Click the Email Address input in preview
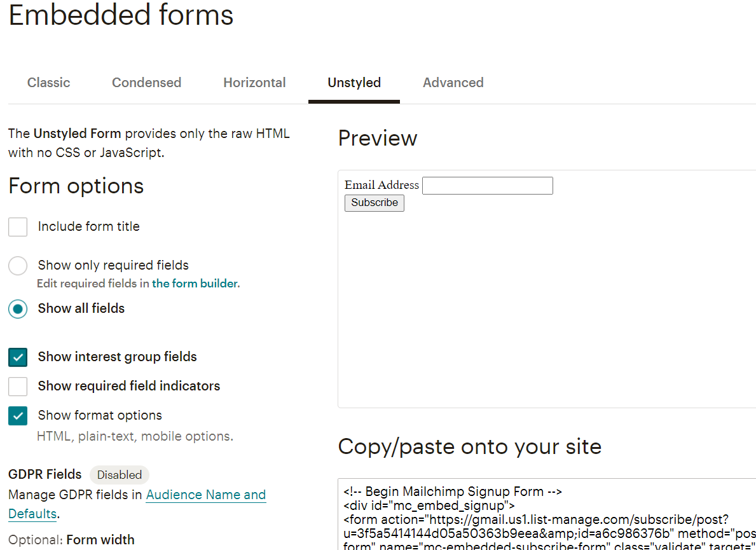 pos(488,186)
